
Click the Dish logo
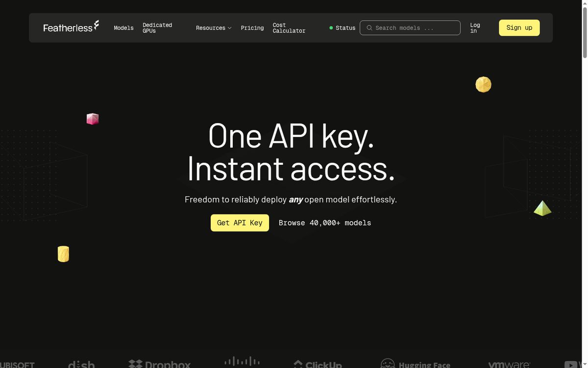tap(81, 364)
